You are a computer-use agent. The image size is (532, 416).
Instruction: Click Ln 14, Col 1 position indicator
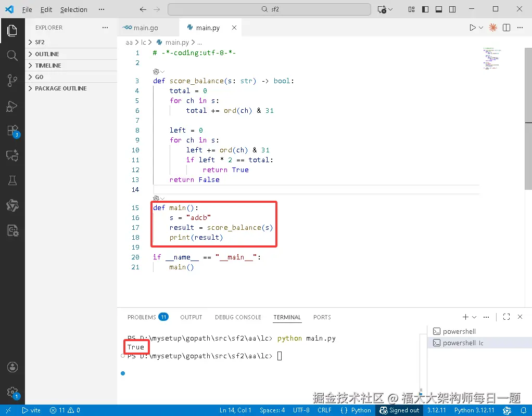(235, 410)
